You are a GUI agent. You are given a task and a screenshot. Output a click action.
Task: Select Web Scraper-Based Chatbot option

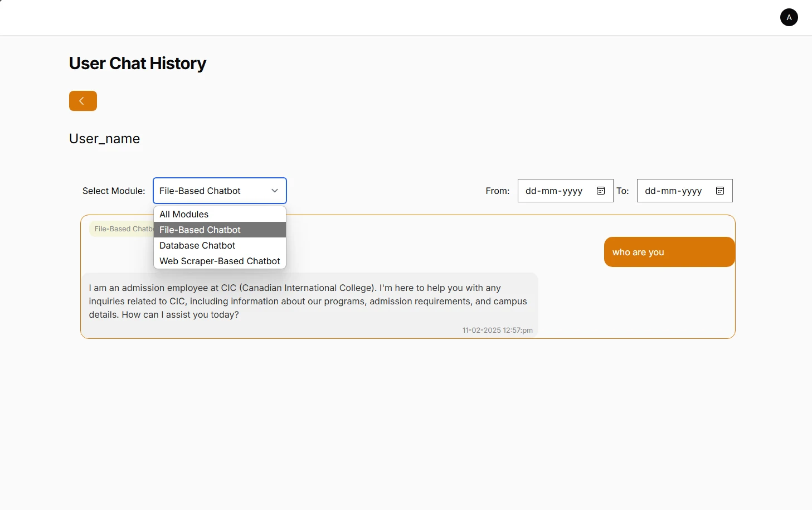point(220,261)
